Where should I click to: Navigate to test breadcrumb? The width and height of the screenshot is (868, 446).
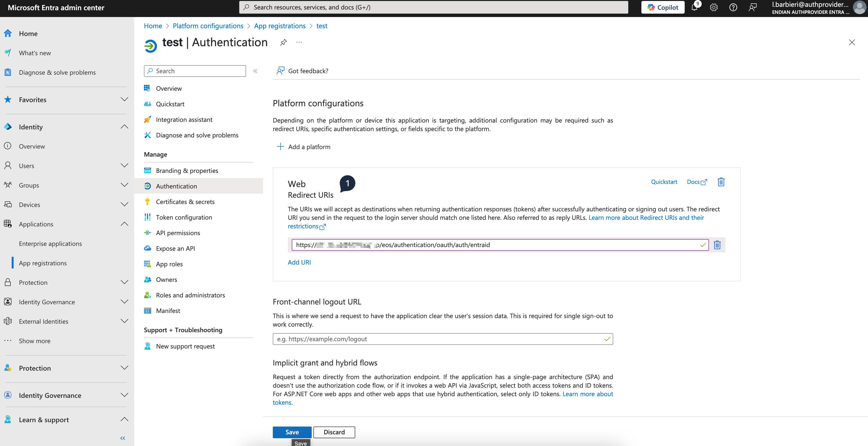tap(322, 26)
